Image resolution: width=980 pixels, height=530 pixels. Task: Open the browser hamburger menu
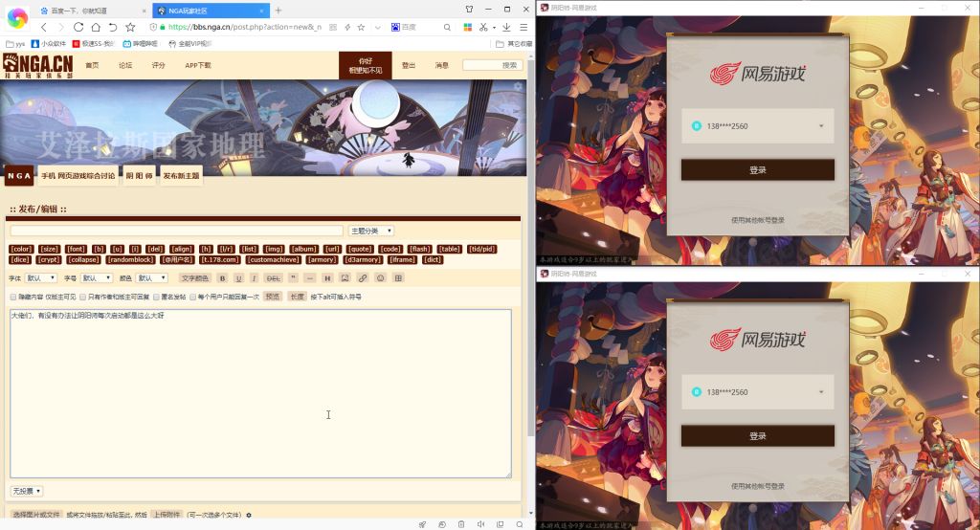(523, 28)
